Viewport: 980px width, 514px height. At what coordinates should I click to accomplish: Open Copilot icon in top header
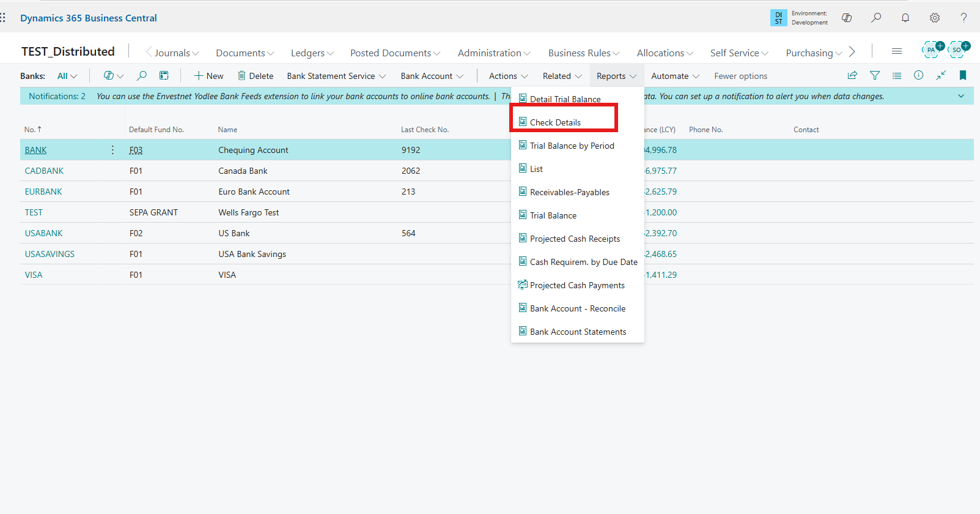click(x=847, y=18)
